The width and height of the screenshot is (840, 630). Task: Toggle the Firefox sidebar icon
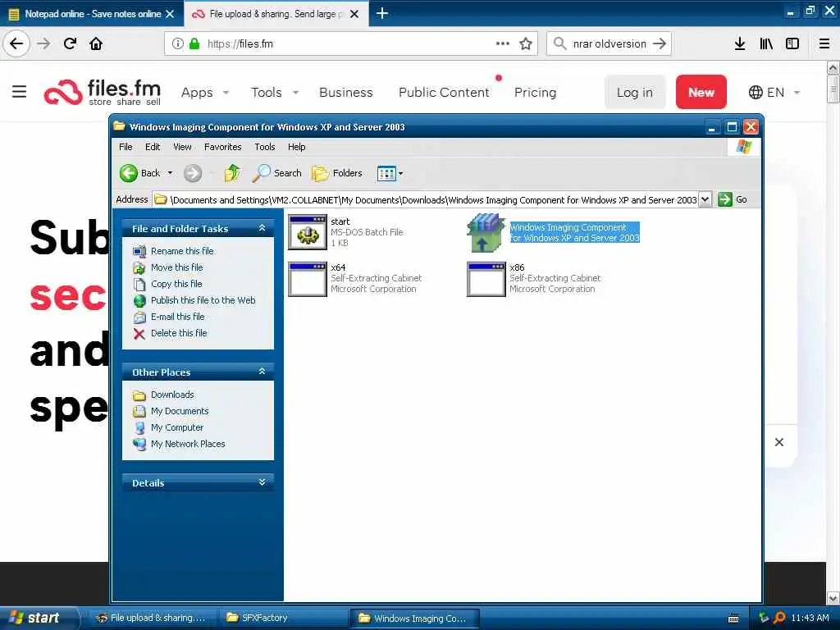coord(792,43)
